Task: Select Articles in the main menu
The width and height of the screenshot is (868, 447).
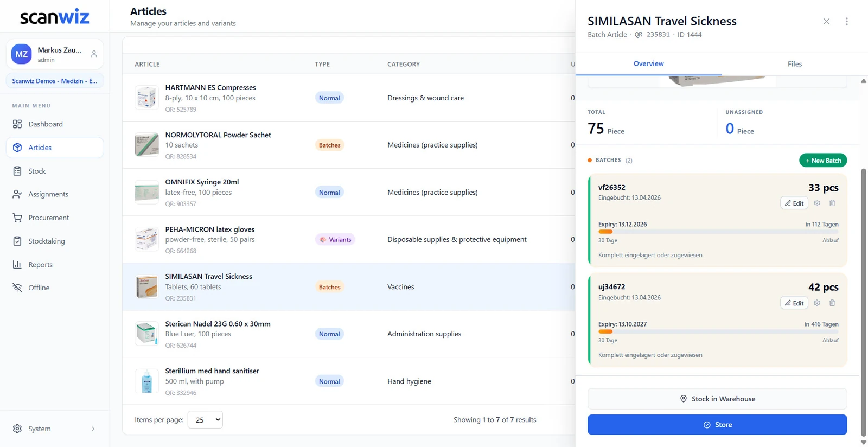Action: 54,148
